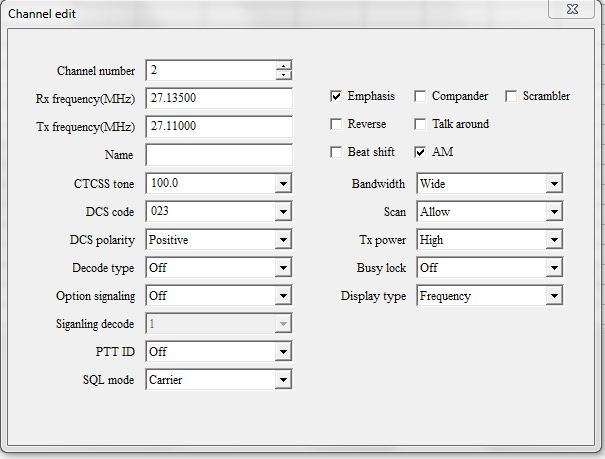Uncheck the Emphasis checkbox
This screenshot has width=605, height=459.
click(336, 96)
